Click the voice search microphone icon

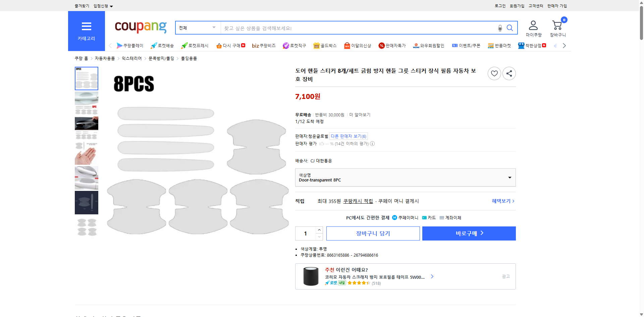(x=500, y=28)
